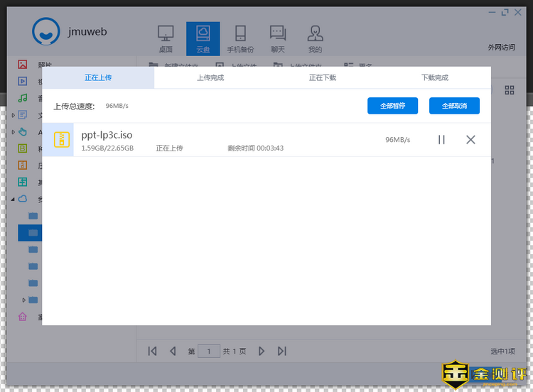Screen dimensions: 533x392
Task: Go to the first page
Action: [x=152, y=351]
